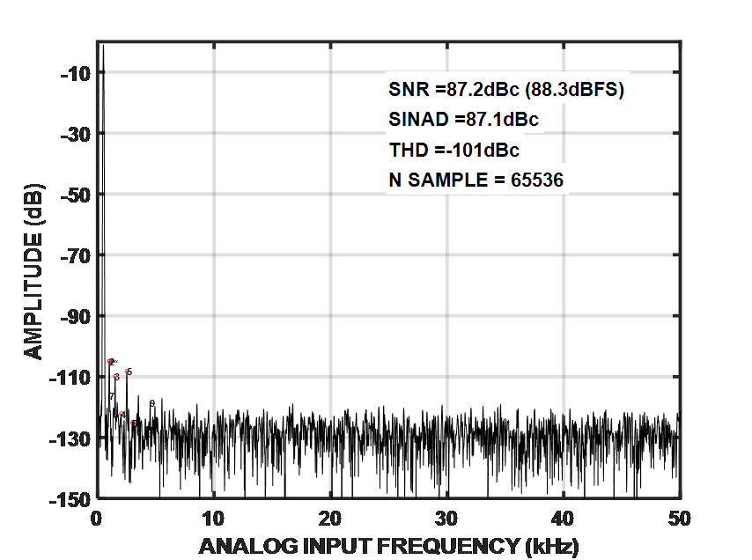
Task: Click the -50 y-axis tick label
Action: [x=76, y=196]
